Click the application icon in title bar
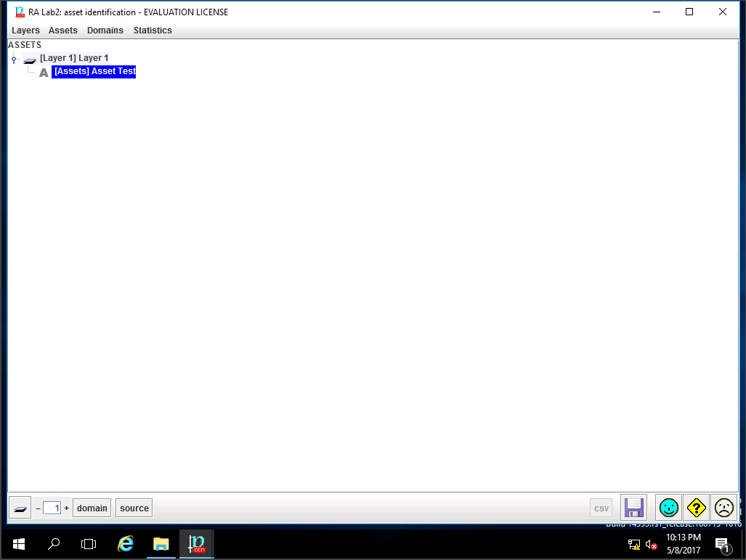Viewport: 746px width, 560px height. (20, 12)
